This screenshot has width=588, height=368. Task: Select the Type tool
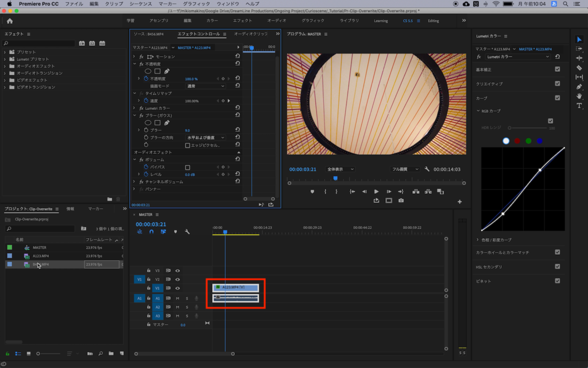(x=579, y=106)
